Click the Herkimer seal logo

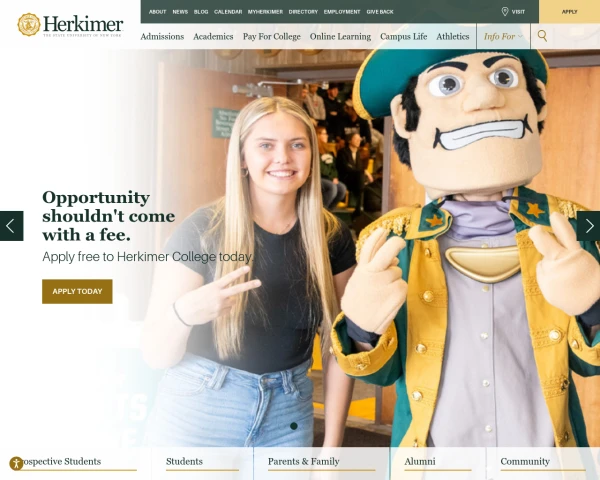pos(29,24)
